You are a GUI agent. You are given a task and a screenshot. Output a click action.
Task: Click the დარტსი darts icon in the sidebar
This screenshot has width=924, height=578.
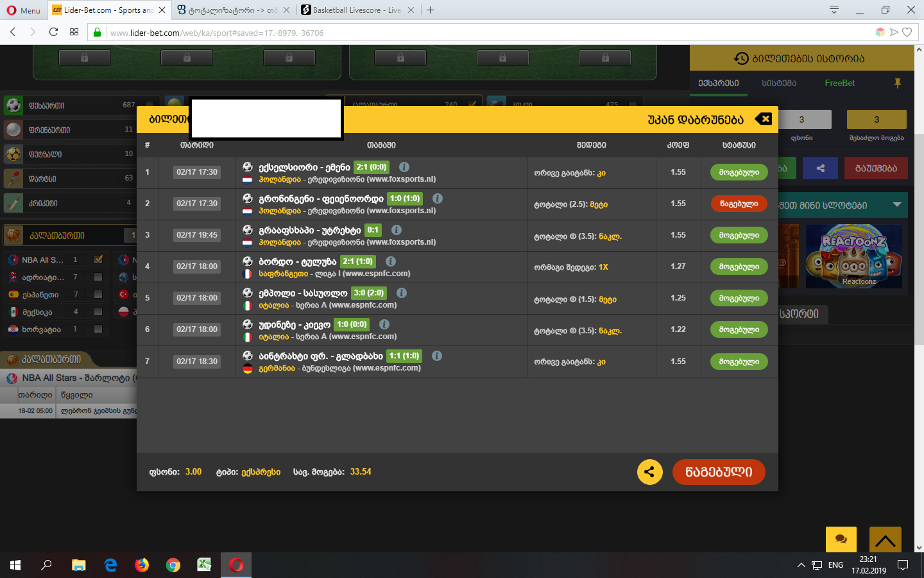pos(13,179)
